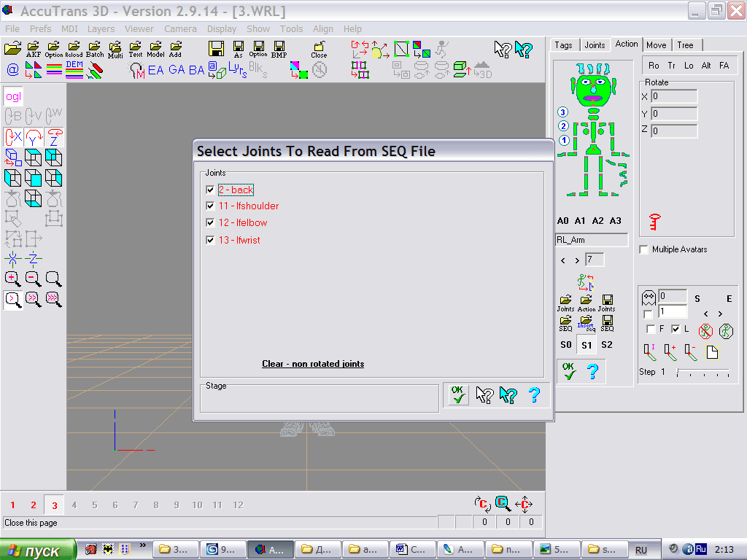Toggle the F checkbox
The height and width of the screenshot is (560, 747).
[x=651, y=329]
